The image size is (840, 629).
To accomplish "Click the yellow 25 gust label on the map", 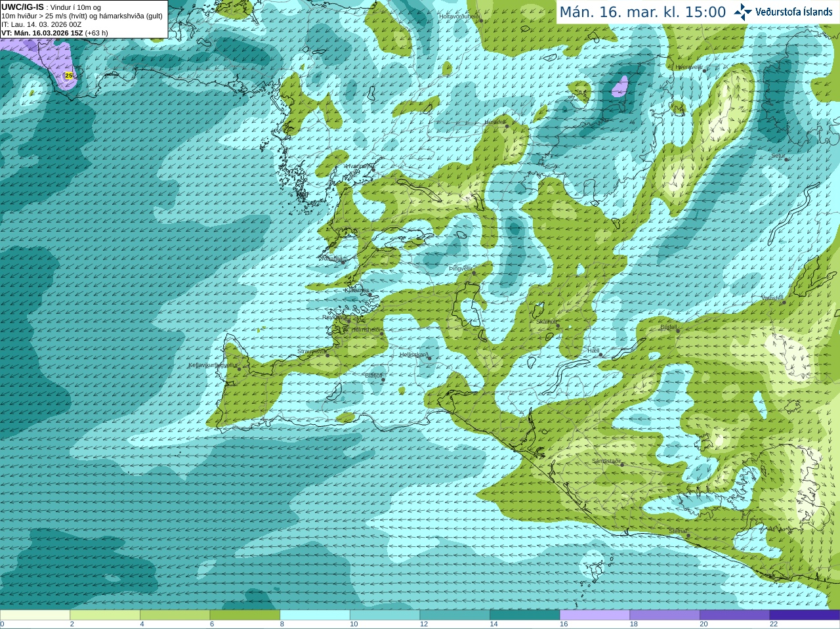I will [x=69, y=76].
